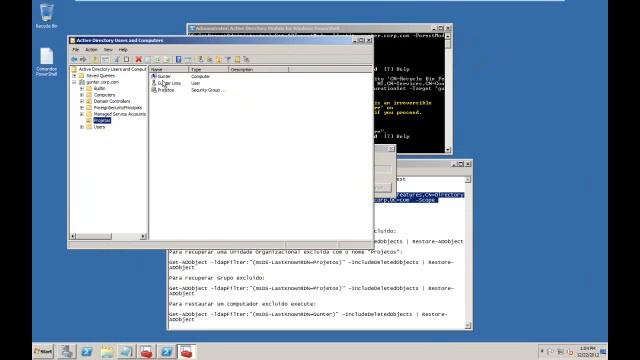Click the Action Center flag tray icon
The width and height of the screenshot is (640, 360).
[551, 351]
